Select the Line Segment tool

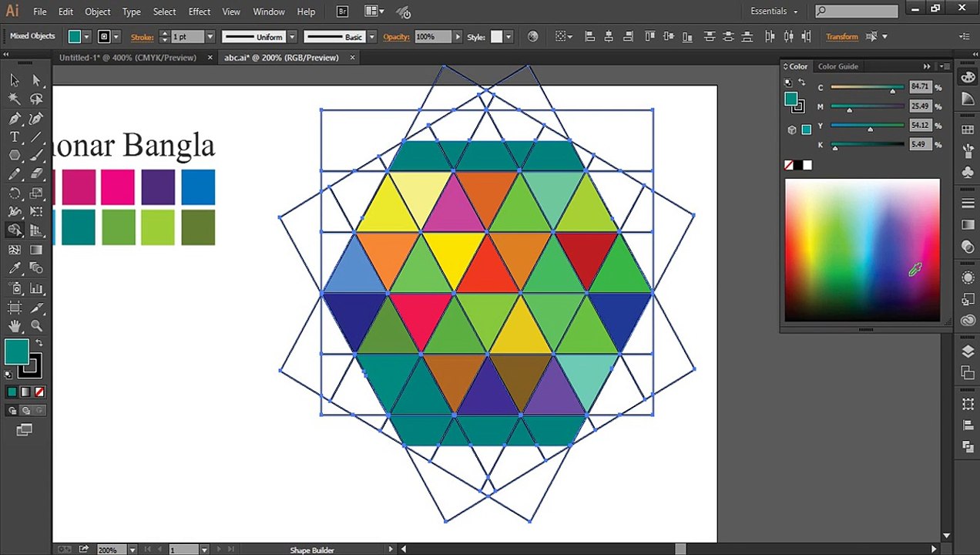(36, 136)
